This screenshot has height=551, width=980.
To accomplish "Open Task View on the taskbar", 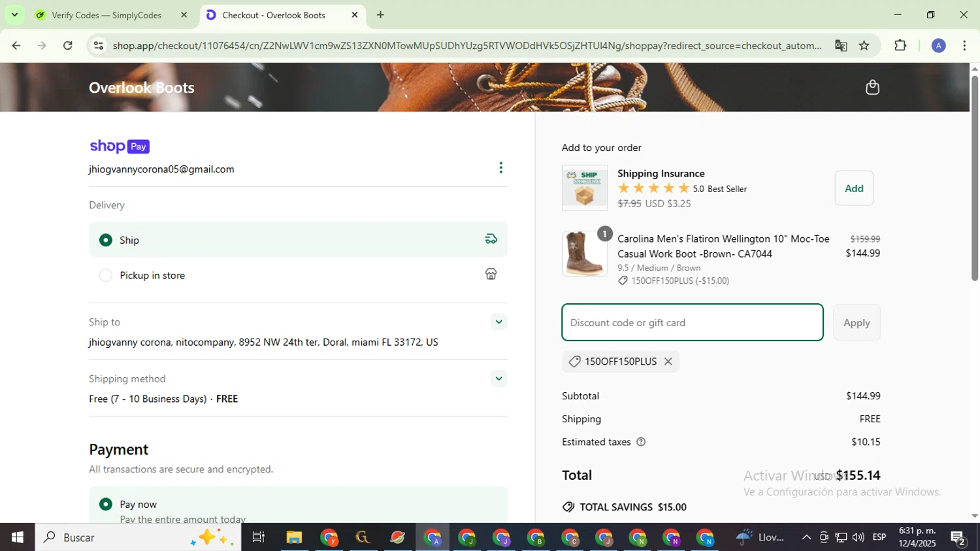I will click(259, 537).
